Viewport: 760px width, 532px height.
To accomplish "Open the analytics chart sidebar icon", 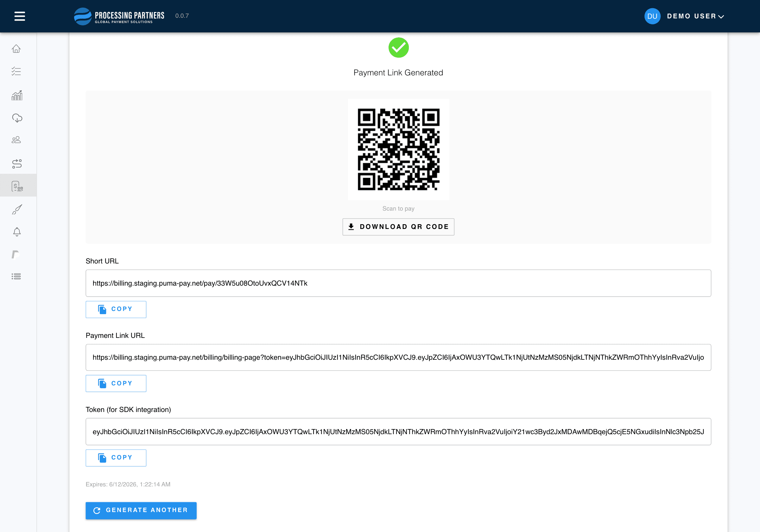I will (x=17, y=95).
